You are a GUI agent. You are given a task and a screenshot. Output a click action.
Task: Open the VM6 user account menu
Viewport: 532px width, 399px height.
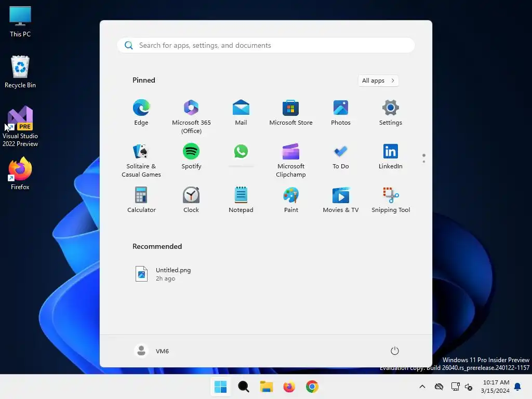(152, 351)
